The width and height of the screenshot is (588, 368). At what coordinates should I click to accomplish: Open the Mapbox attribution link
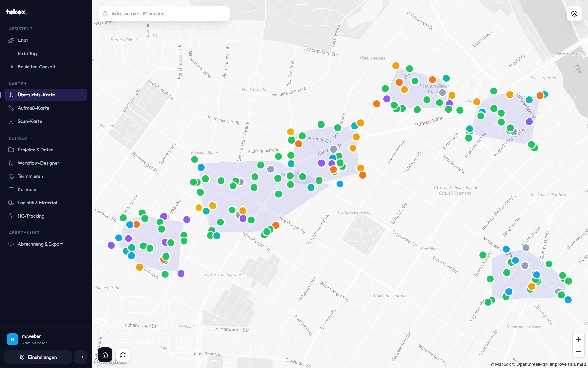[501, 364]
